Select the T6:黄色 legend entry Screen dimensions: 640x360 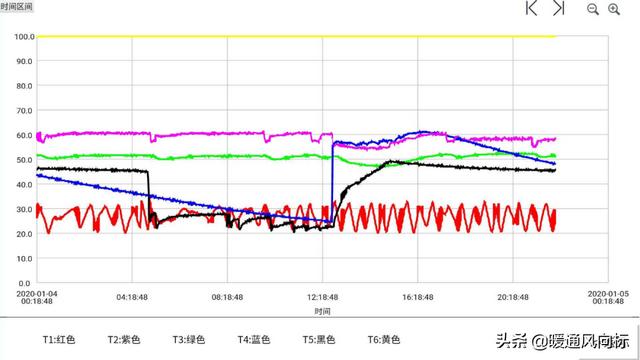[x=384, y=340]
